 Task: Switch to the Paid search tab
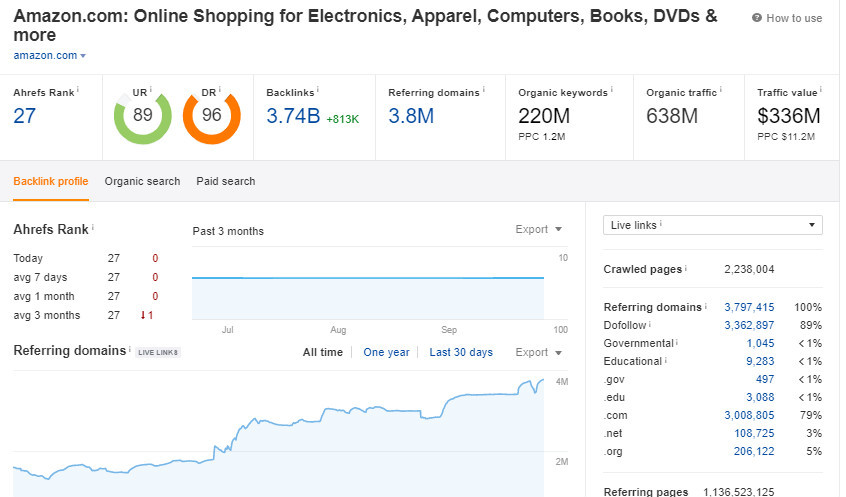pyautogui.click(x=226, y=181)
